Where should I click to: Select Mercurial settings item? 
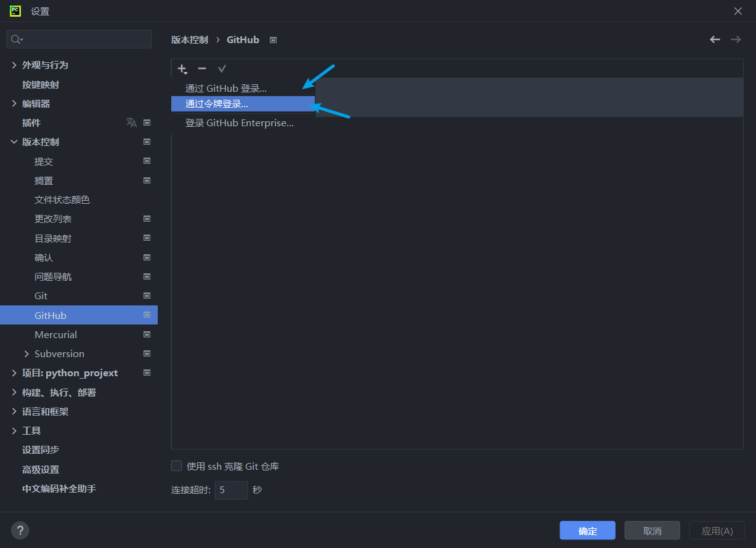(x=55, y=334)
